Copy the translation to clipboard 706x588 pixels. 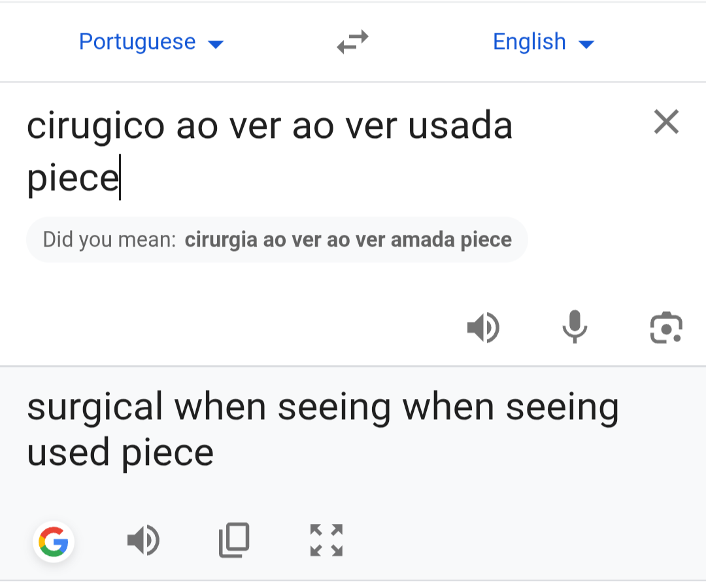coord(234,540)
